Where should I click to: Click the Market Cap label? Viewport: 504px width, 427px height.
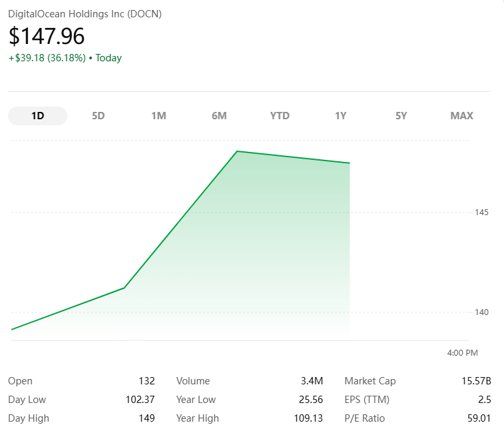(x=370, y=381)
